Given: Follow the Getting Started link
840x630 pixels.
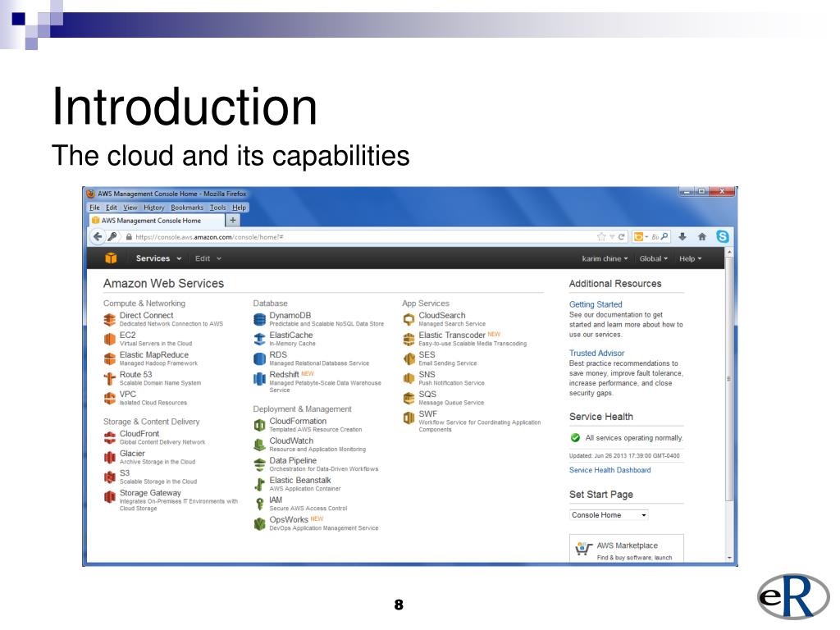Looking at the screenshot, I should click(x=596, y=304).
